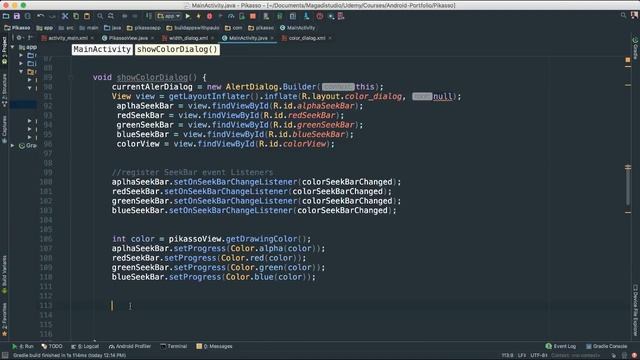Screen dimensions: 640x360
Task: Click the Undo arrow in toolbar
Action: 40,16
